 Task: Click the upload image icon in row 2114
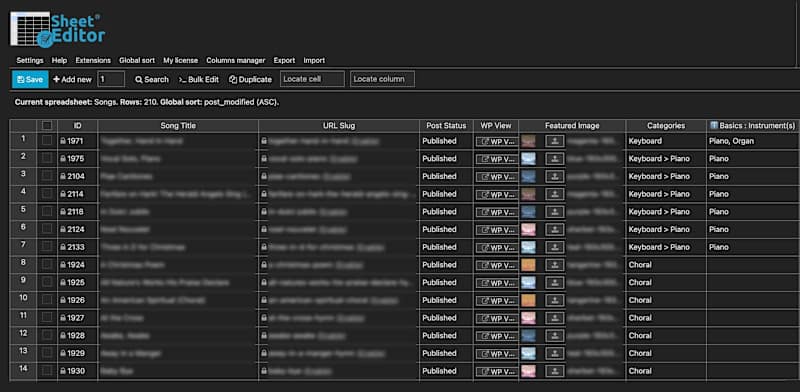coord(555,194)
